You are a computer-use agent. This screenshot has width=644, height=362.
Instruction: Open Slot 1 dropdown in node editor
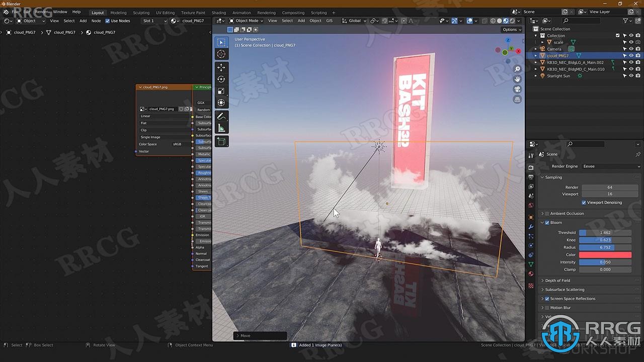click(154, 21)
